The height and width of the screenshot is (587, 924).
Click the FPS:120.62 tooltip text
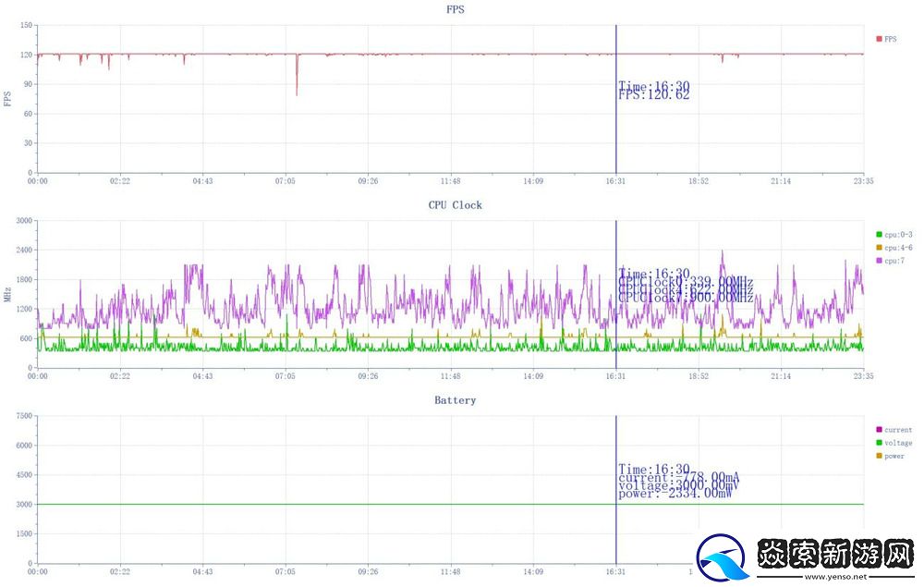tap(654, 94)
